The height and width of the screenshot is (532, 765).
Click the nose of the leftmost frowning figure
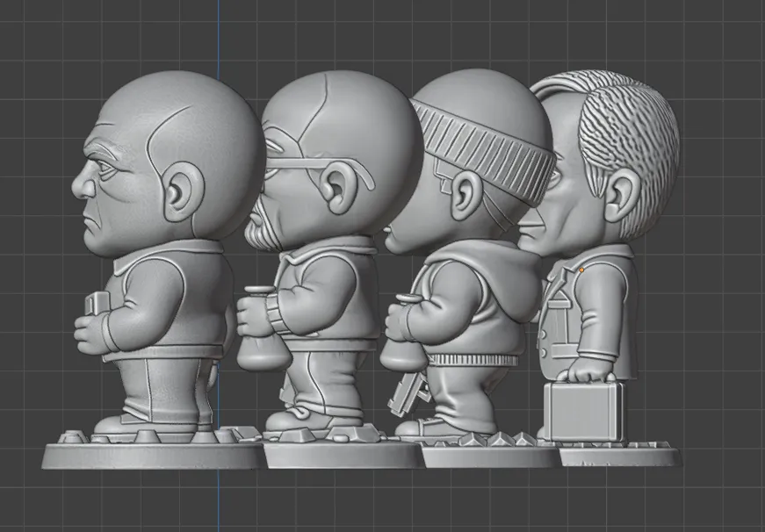click(x=83, y=183)
